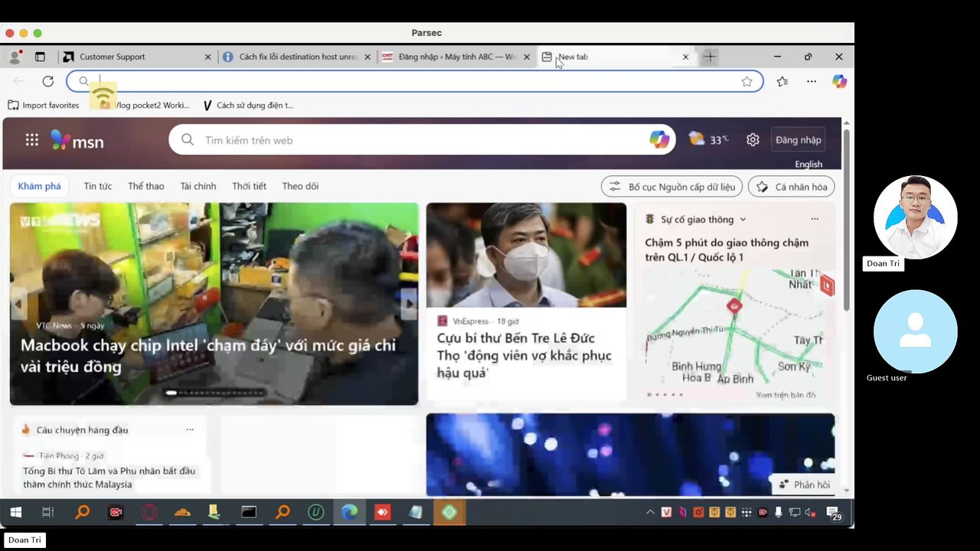980x551 pixels.
Task: Open the new tab plus button
Action: pos(710,57)
